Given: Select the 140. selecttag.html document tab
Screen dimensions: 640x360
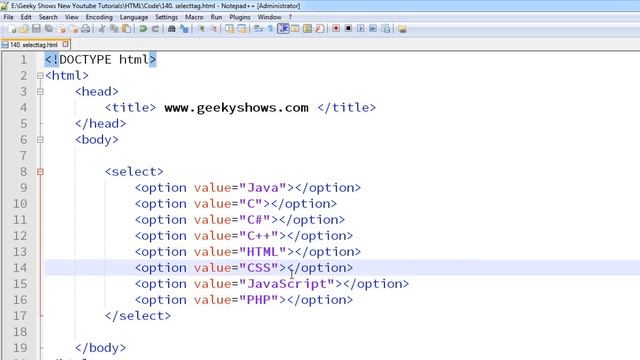Looking at the screenshot, I should 35,44.
